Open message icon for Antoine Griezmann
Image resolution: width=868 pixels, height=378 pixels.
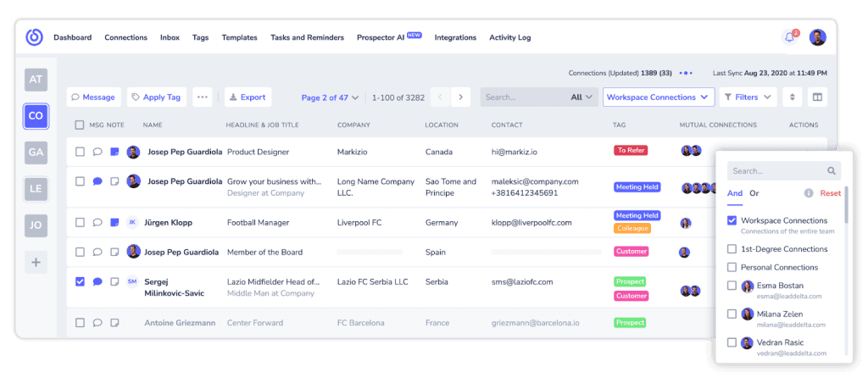(x=97, y=323)
